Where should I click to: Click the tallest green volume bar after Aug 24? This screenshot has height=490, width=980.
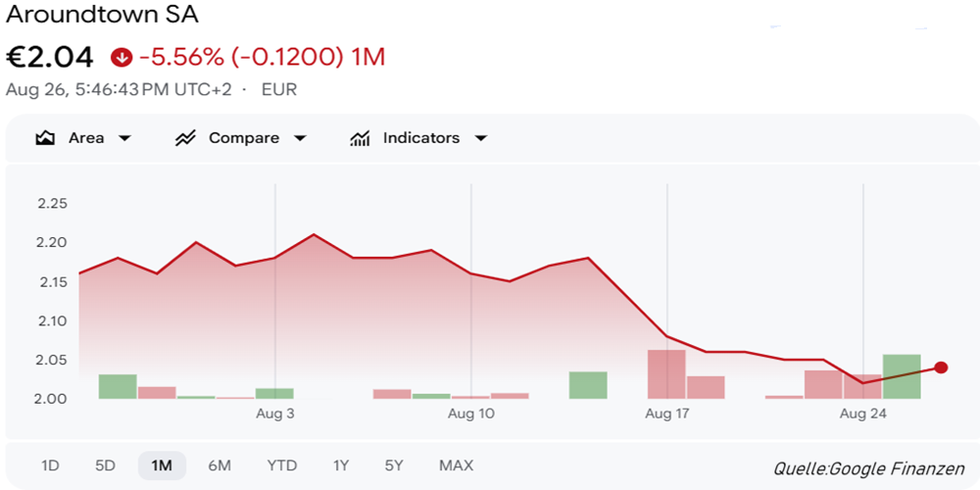pyautogui.click(x=902, y=376)
